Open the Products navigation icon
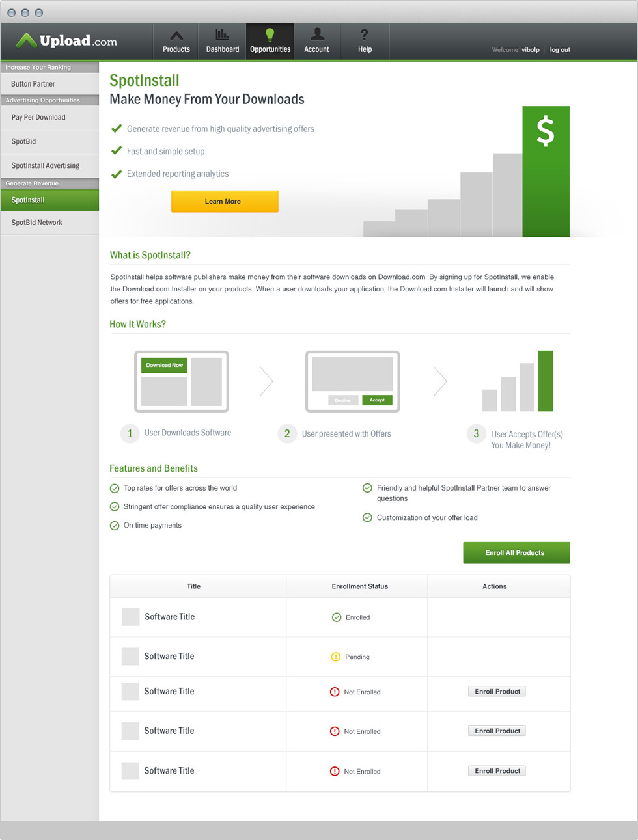This screenshot has width=638, height=840. 176,36
